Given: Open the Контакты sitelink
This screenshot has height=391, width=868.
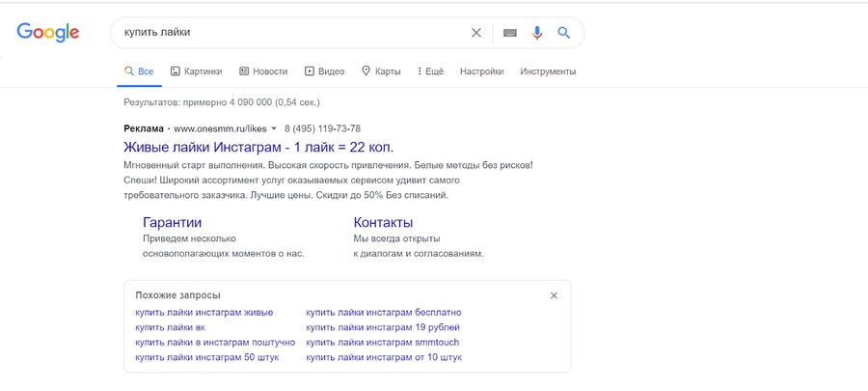Looking at the screenshot, I should click(x=383, y=223).
